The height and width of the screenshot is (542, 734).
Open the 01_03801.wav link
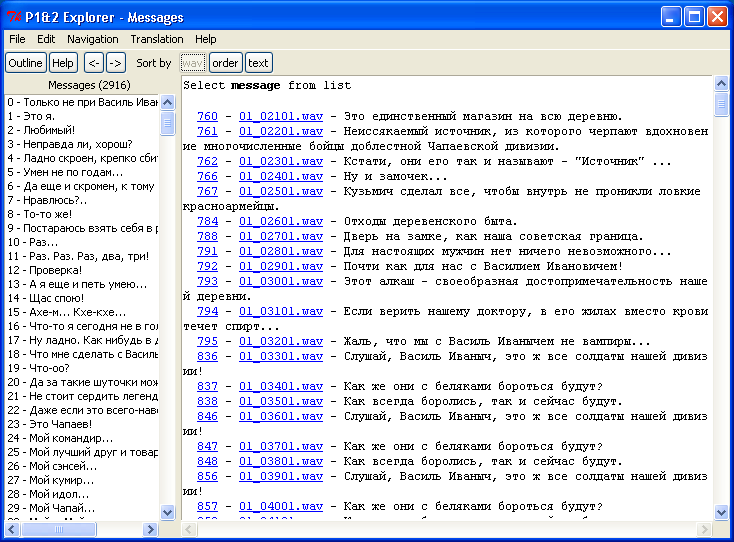tap(281, 461)
